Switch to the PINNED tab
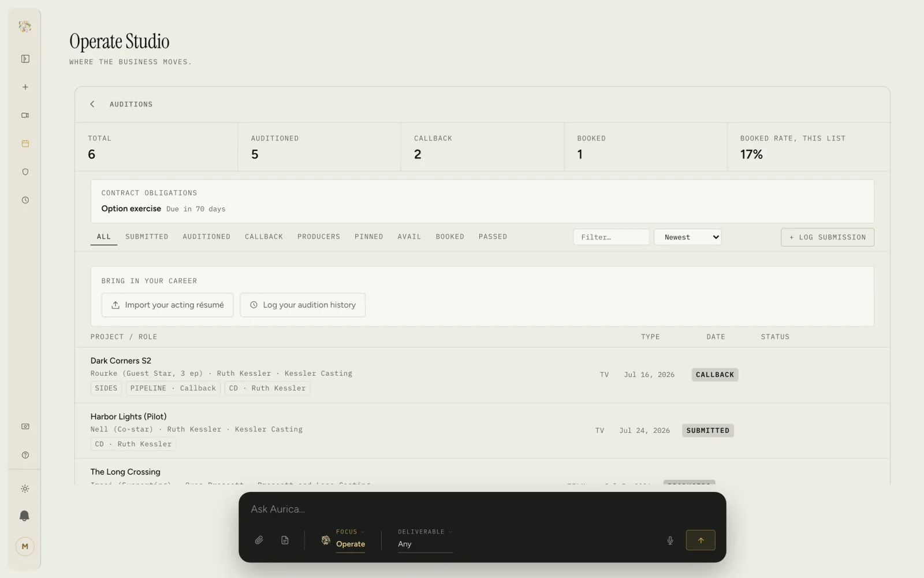The width and height of the screenshot is (924, 578). 369,236
